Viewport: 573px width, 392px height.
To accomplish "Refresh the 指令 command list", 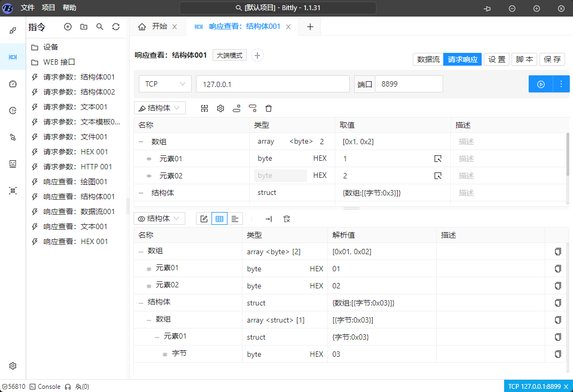I will pos(116,27).
